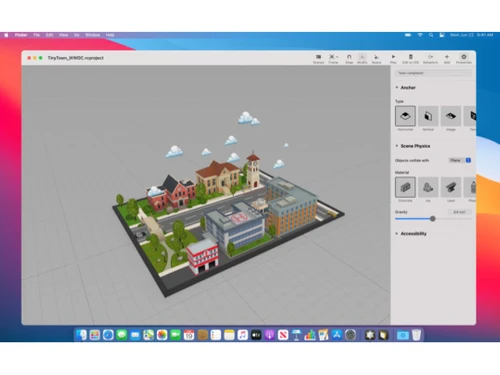Open Finder from the Dock
This screenshot has height=375, width=500.
pyautogui.click(x=81, y=335)
